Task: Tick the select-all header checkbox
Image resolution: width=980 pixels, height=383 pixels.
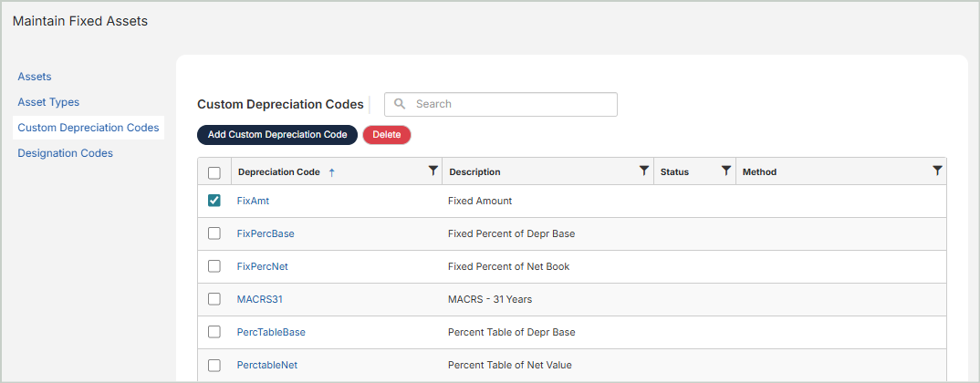Action: point(214,172)
